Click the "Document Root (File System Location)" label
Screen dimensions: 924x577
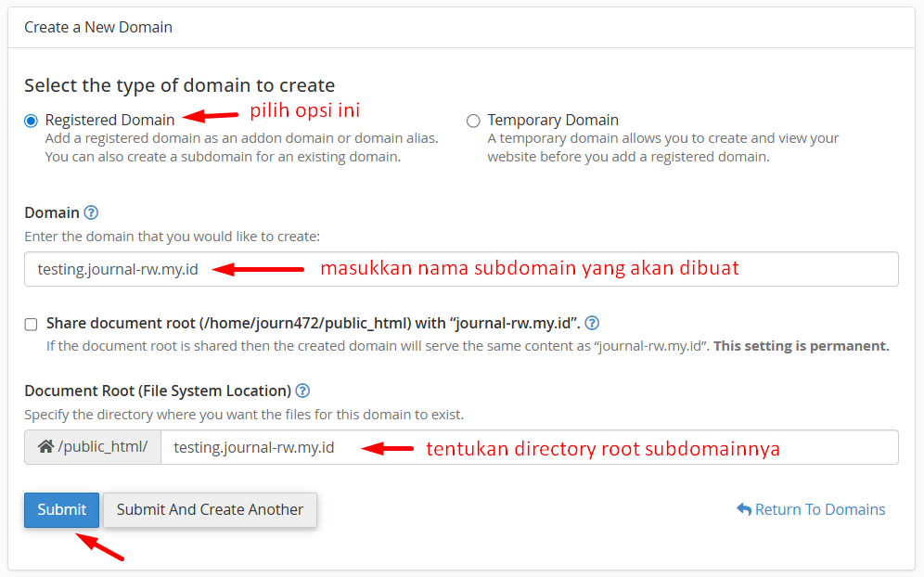point(158,391)
